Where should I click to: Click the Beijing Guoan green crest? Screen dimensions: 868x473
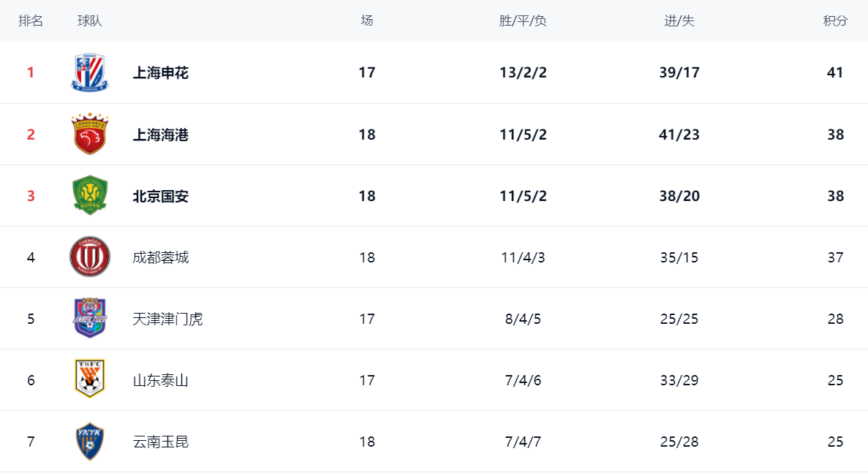[90, 195]
